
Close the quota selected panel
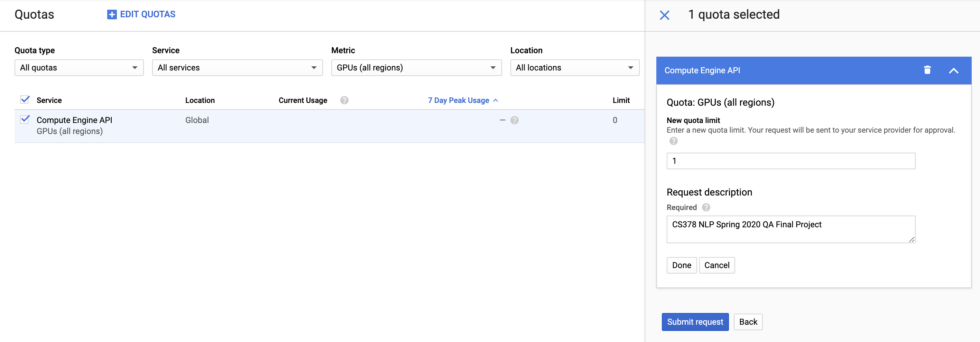click(664, 15)
